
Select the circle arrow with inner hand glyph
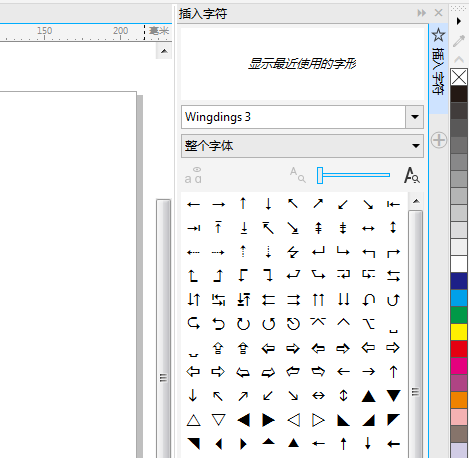click(x=293, y=323)
